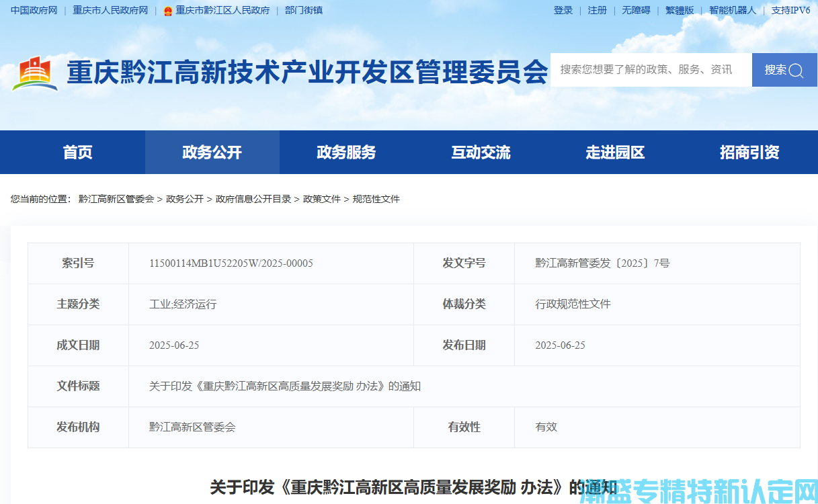Click the national emblem icon beside 黔江区人民政府
This screenshot has height=504, width=818.
(168, 11)
